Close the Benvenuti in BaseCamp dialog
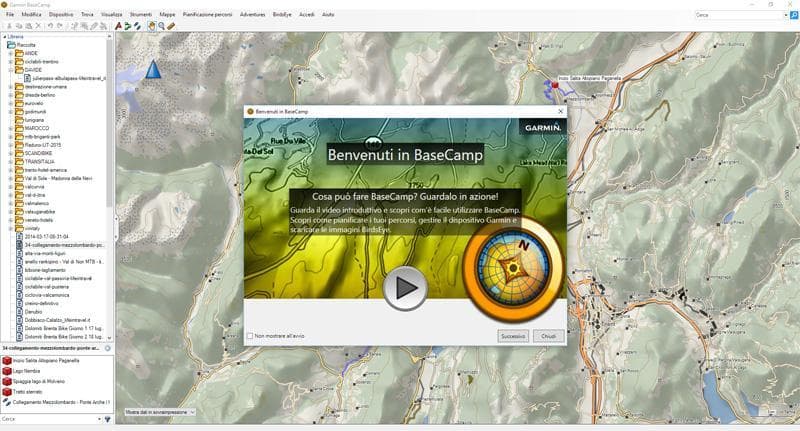The image size is (800, 431). 560,111
